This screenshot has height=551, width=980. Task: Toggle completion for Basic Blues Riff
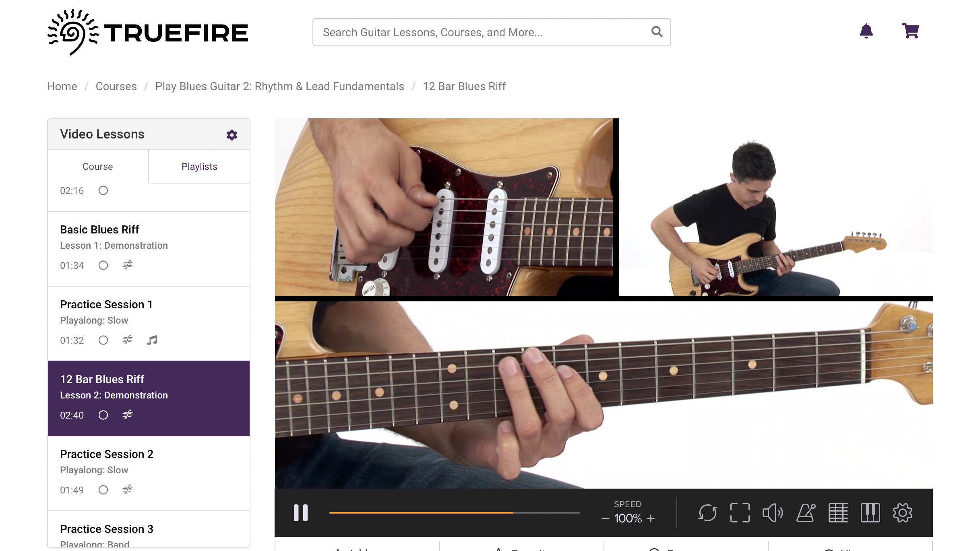pos(103,265)
